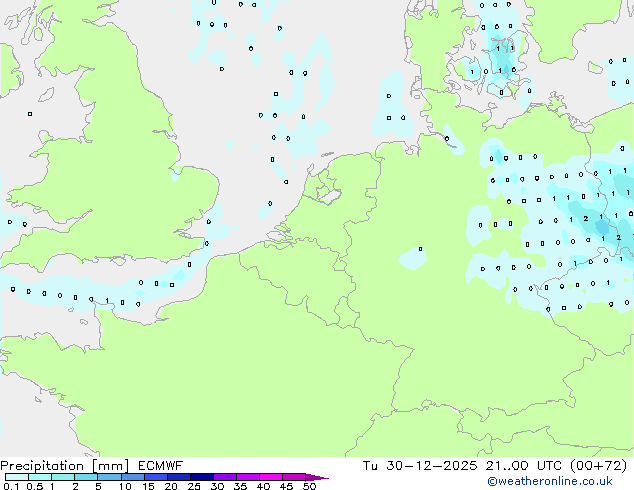Click the 'ECMWF' model label
Screen dimensions: 634x490
pos(161,466)
